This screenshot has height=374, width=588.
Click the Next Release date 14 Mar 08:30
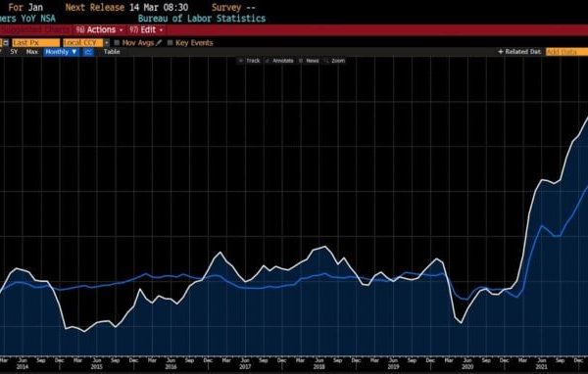click(x=159, y=8)
